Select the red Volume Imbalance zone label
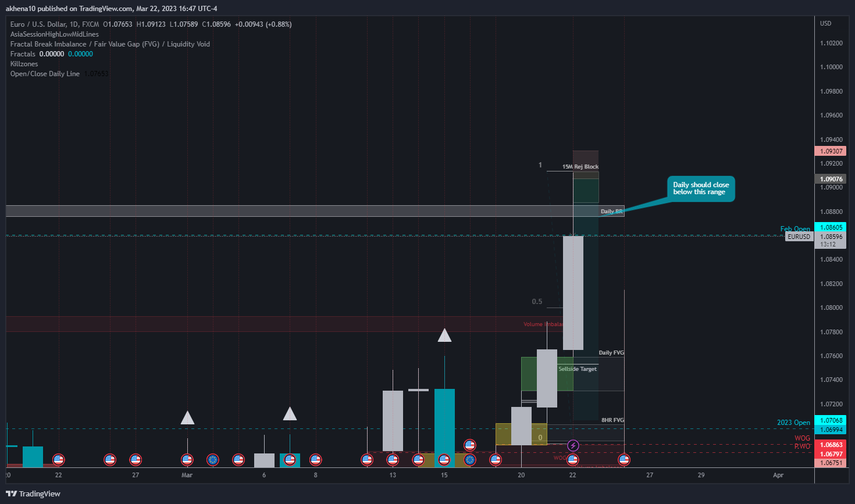Viewport: 855px width, 504px height. 543,324
